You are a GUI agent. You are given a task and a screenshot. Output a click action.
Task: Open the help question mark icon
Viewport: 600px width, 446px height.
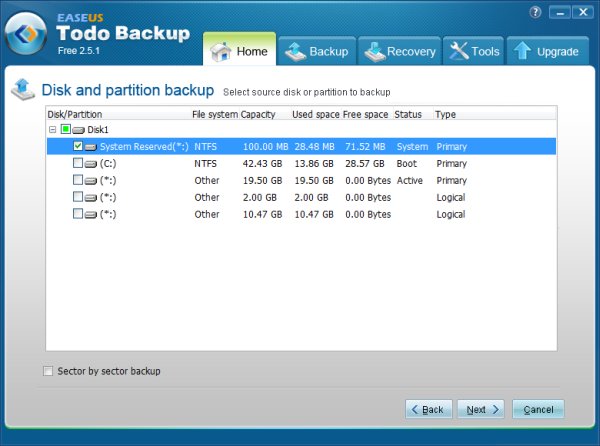tap(535, 13)
